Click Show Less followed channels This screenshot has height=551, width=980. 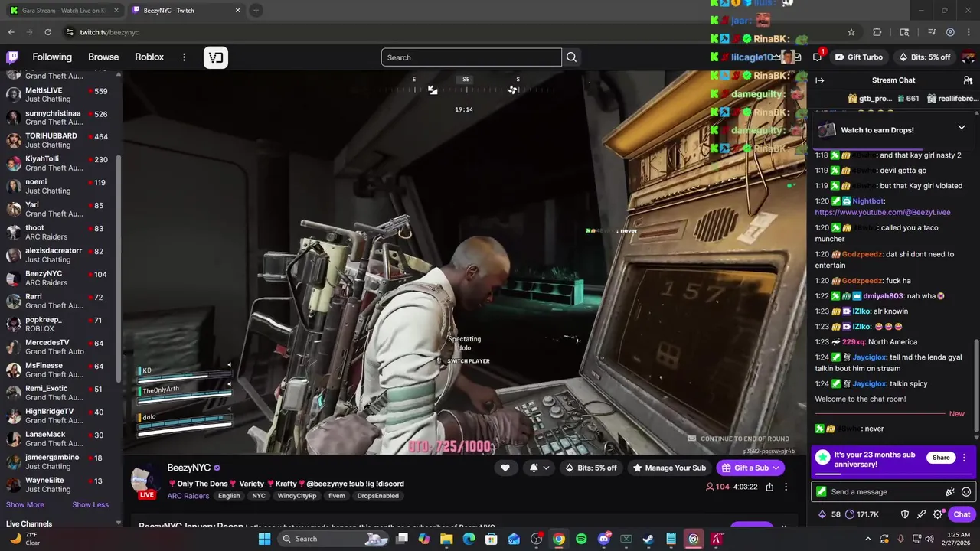(x=90, y=504)
